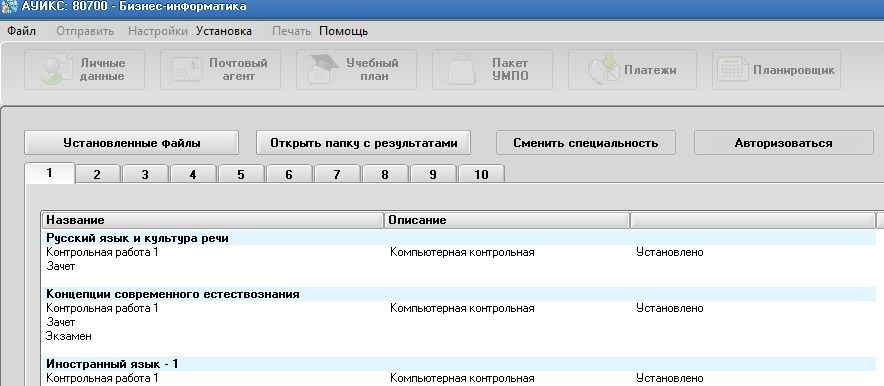Switch to tab 6

(x=289, y=174)
